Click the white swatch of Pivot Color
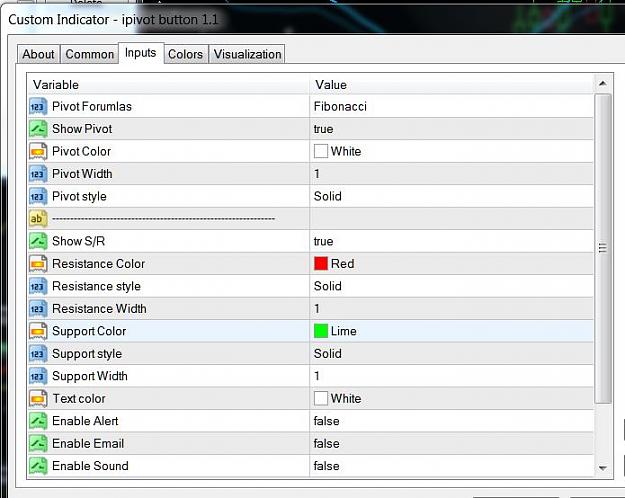 coord(321,152)
